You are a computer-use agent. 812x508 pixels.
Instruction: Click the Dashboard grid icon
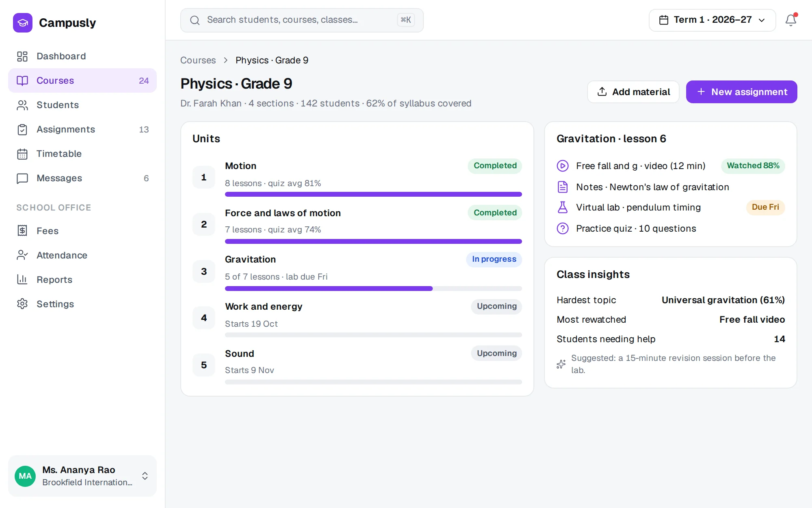(x=22, y=56)
